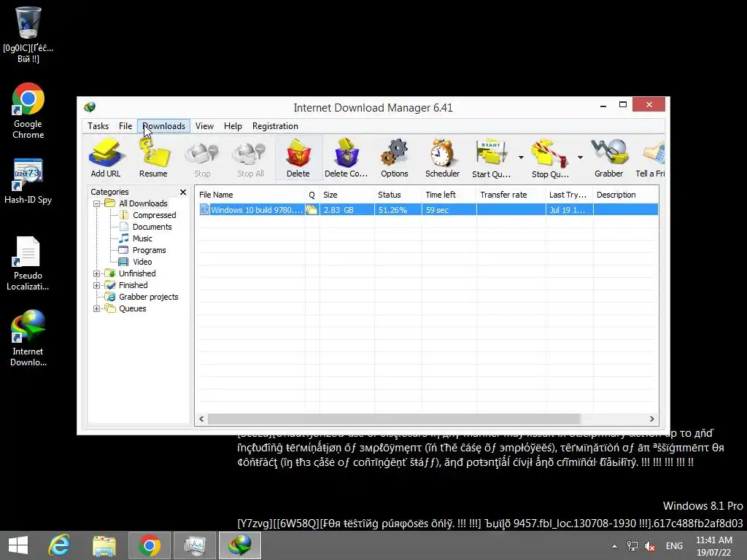Sort by File Name column header
Image resolution: width=747 pixels, height=560 pixels.
pos(251,195)
